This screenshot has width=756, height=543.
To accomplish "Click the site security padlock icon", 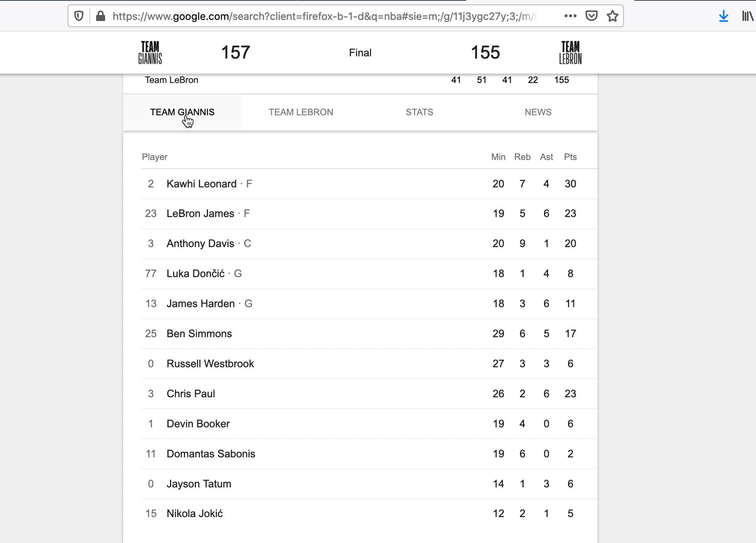I will click(100, 16).
